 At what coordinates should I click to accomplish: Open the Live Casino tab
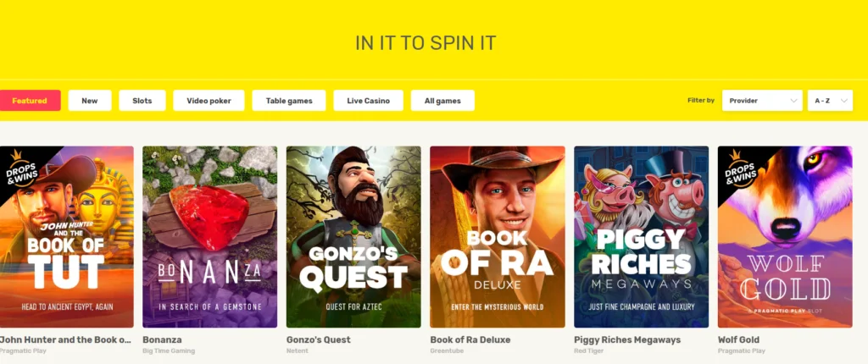[368, 101]
